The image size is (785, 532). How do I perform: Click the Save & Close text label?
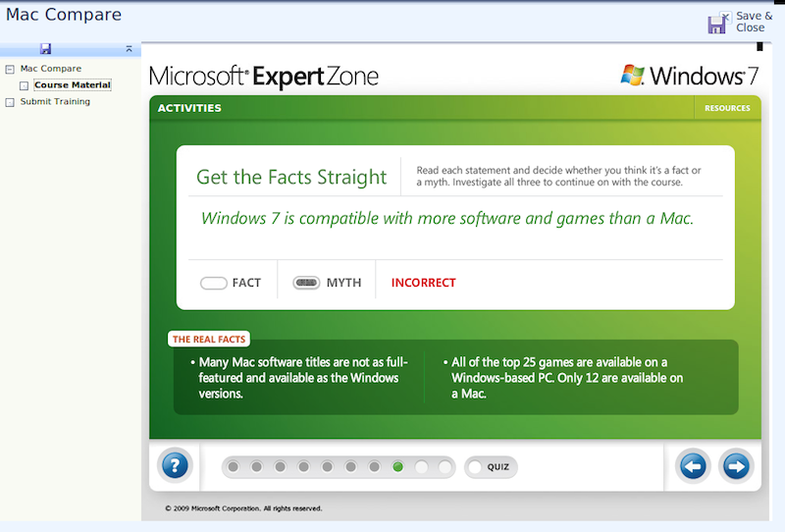coord(754,22)
